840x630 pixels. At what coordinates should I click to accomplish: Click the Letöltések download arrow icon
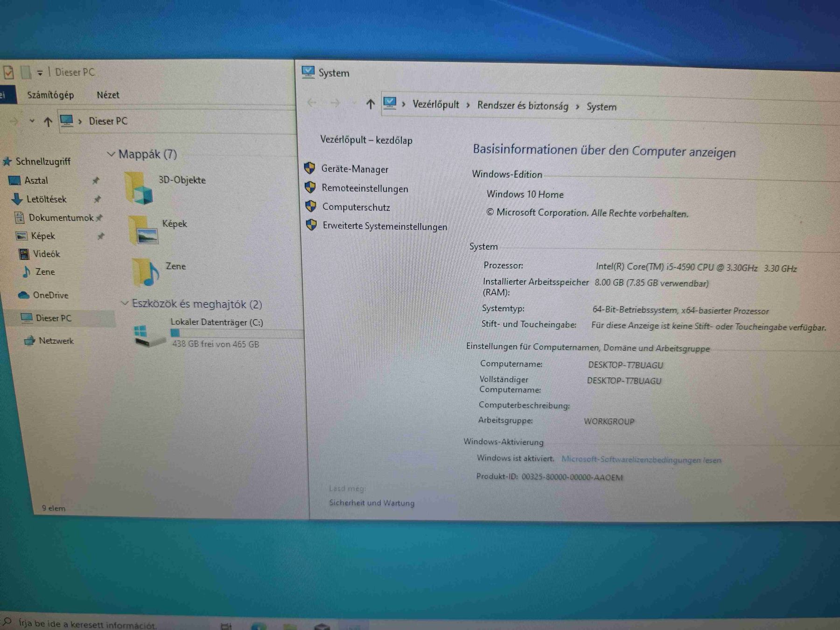17,199
